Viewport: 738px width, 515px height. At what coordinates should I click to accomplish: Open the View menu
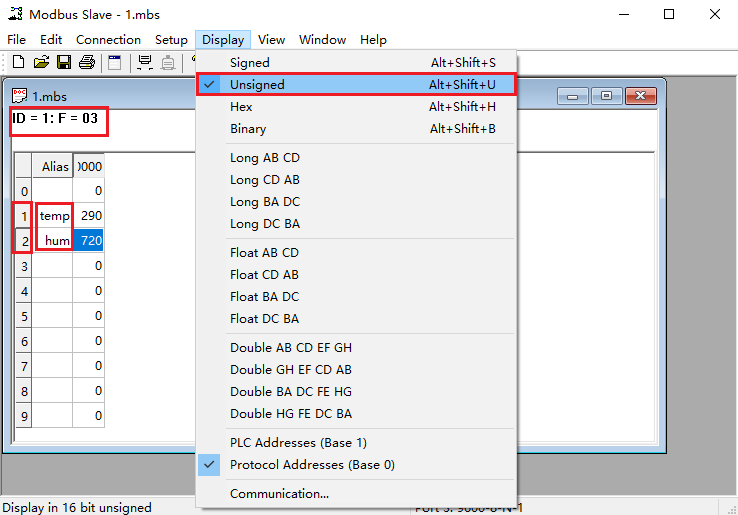coord(272,40)
